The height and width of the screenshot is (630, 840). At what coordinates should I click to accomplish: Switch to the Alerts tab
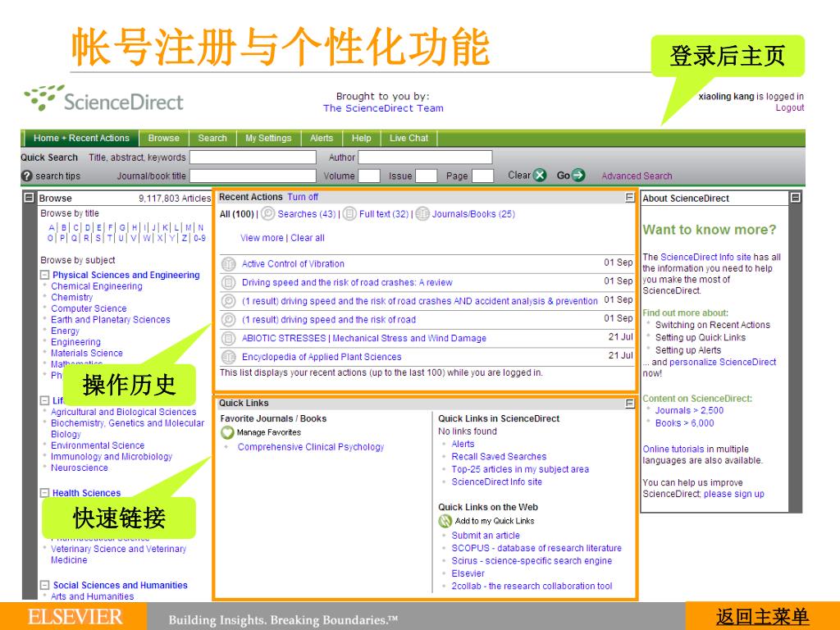click(x=322, y=139)
